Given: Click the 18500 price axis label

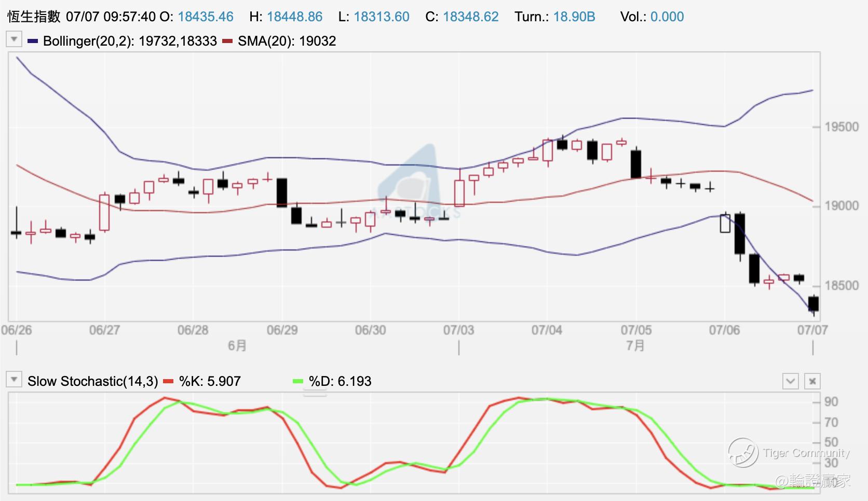Looking at the screenshot, I should 842,286.
